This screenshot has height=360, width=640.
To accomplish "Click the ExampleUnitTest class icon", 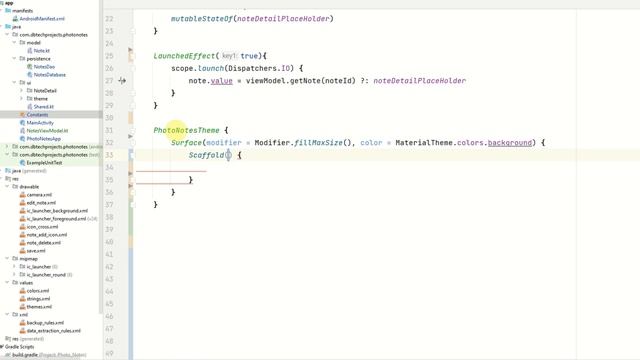I will pos(23,162).
